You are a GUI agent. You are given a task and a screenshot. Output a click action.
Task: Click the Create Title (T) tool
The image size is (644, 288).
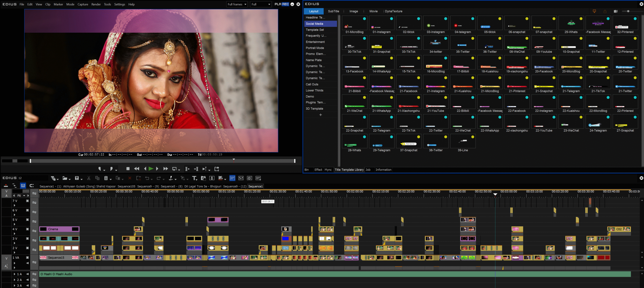pos(194,178)
